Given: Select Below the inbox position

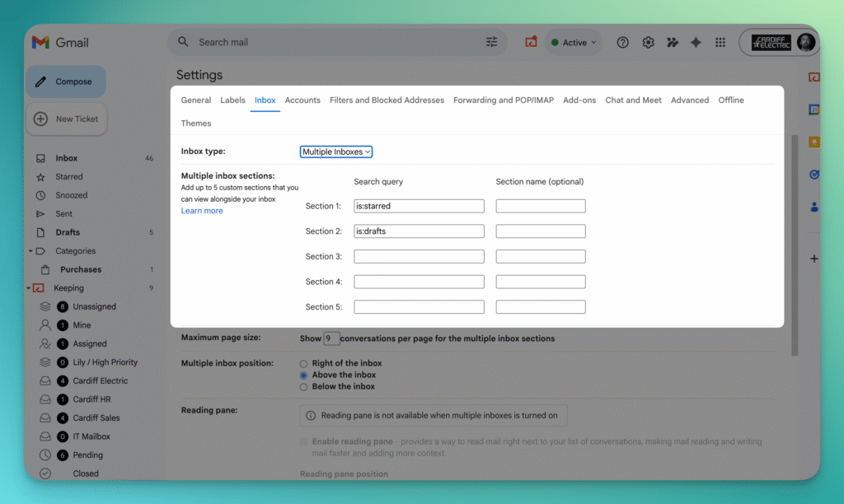Looking at the screenshot, I should [x=303, y=387].
